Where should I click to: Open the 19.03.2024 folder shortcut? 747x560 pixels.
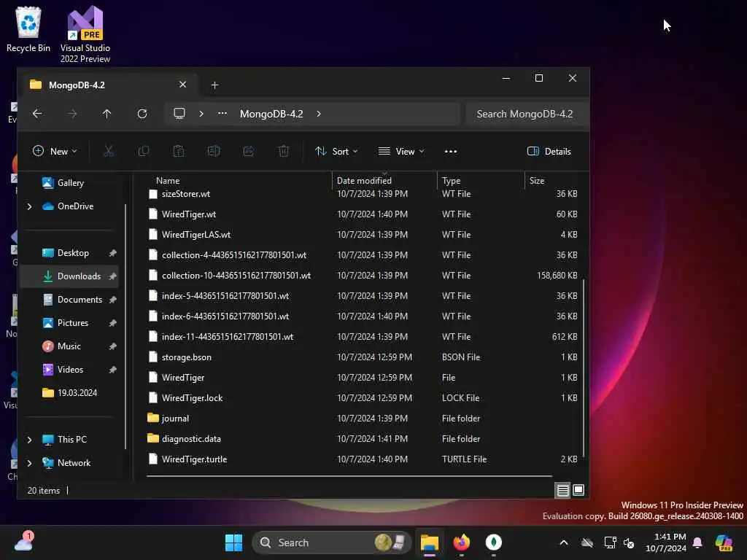pos(71,393)
